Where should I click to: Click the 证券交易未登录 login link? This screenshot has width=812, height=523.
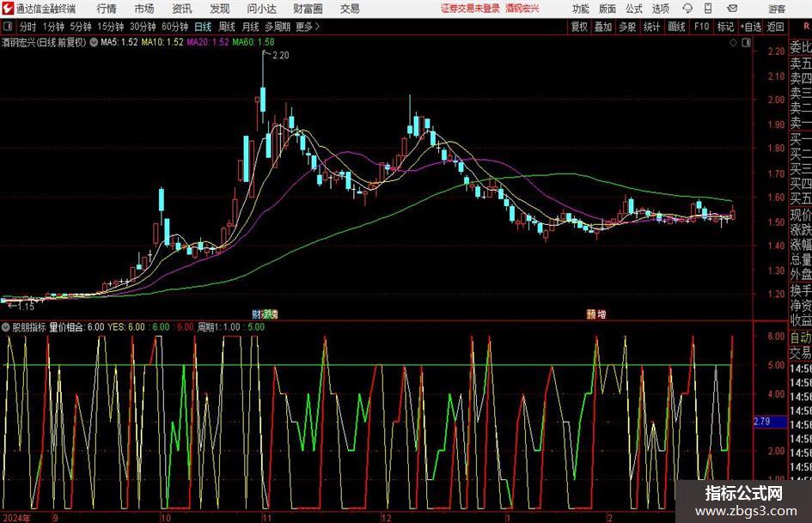click(470, 9)
